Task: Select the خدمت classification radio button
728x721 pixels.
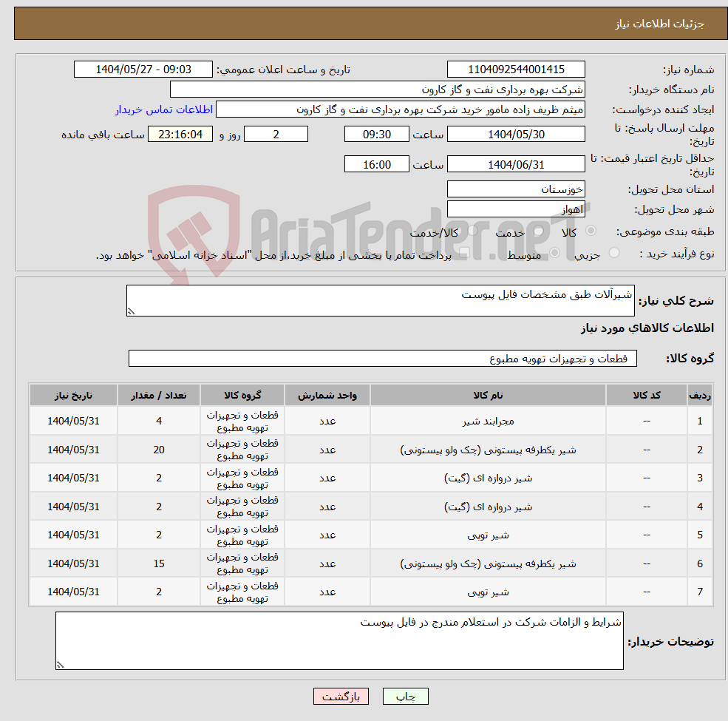Action: (x=538, y=231)
